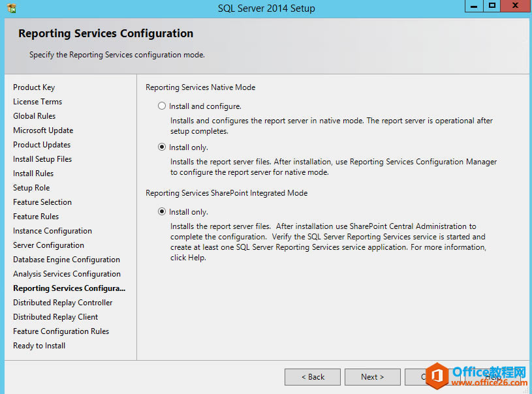Select SharePoint Integrated Mode 'Install only' radio button
This screenshot has width=532, height=394.
(x=162, y=211)
